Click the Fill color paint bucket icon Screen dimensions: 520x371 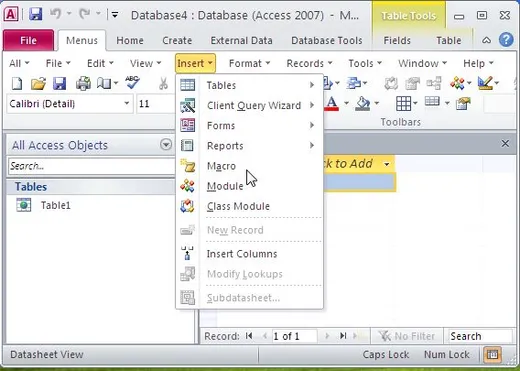coord(363,104)
